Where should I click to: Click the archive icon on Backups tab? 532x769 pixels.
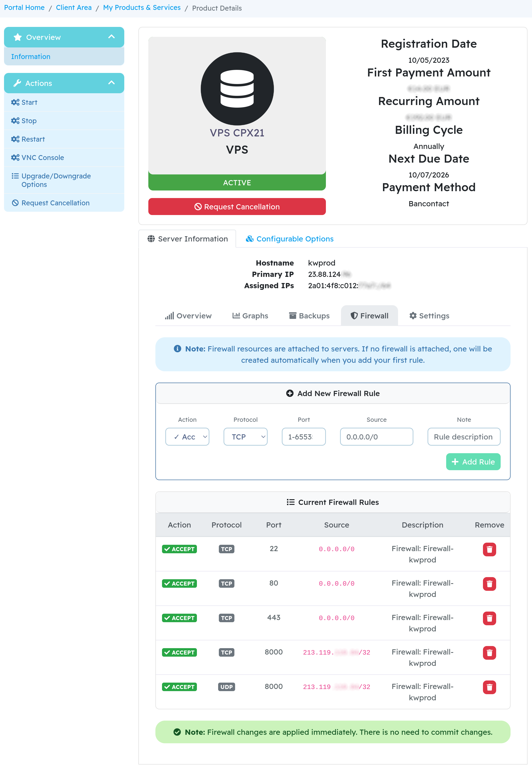click(293, 316)
